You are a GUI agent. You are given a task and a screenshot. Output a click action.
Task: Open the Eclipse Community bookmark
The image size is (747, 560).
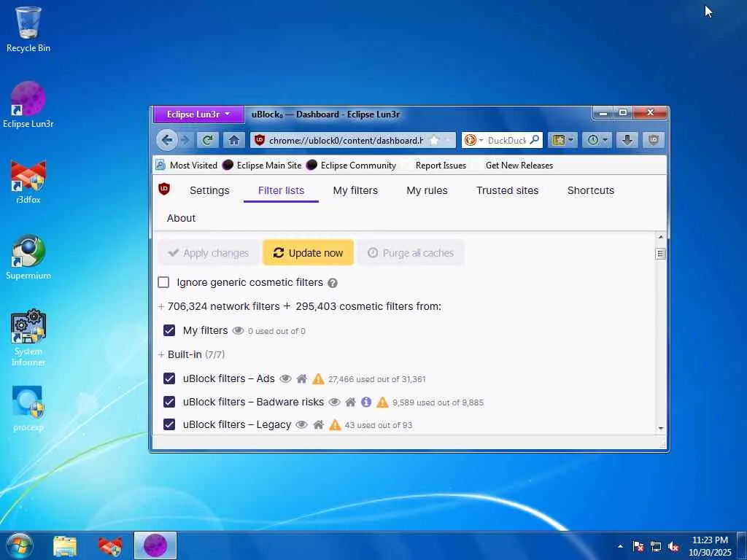(351, 166)
